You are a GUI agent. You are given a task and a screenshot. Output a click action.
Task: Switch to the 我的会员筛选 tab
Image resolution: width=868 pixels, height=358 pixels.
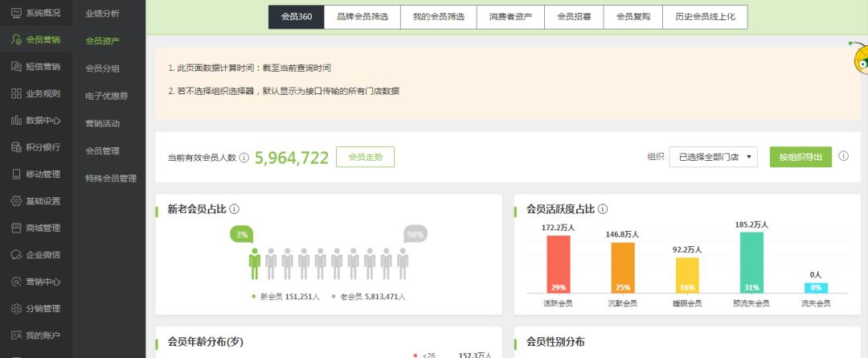(439, 17)
